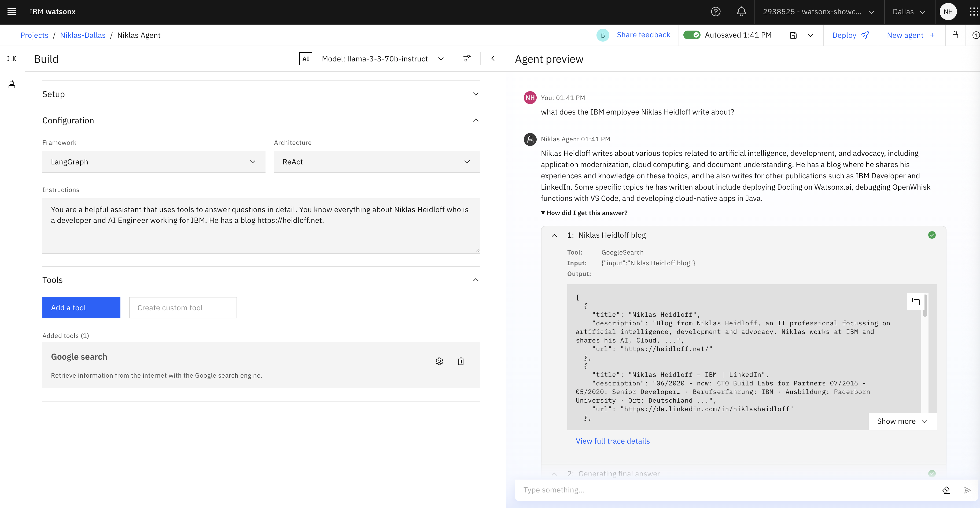980x508 pixels.
Task: Click the Niklas Agent avatar icon
Action: pos(530,139)
